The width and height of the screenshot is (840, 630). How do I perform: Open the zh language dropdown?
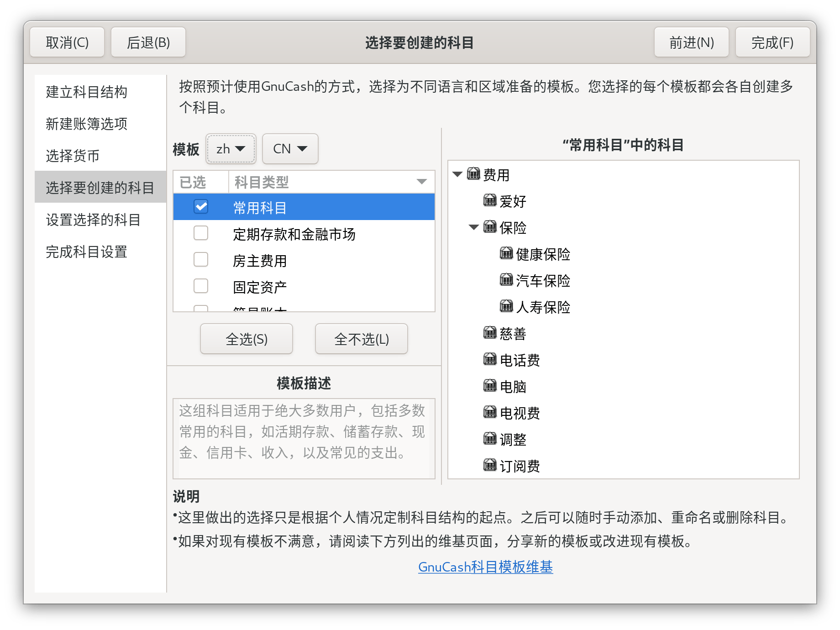point(231,149)
